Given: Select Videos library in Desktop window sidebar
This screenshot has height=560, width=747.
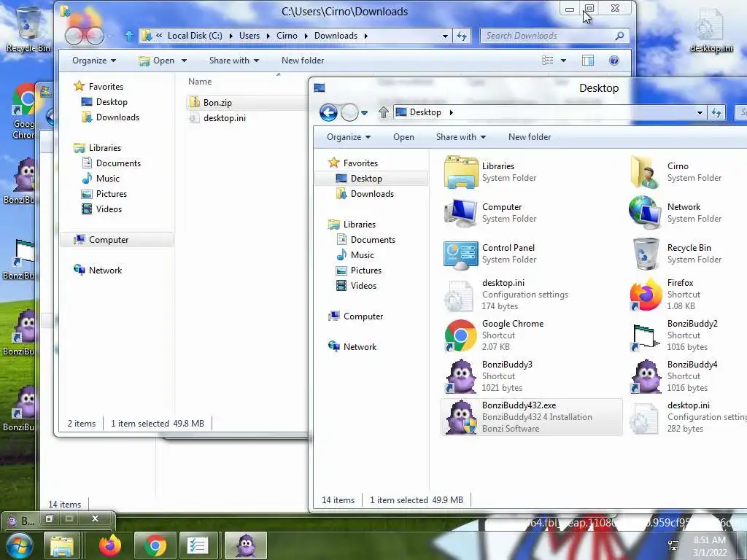Looking at the screenshot, I should click(357, 286).
